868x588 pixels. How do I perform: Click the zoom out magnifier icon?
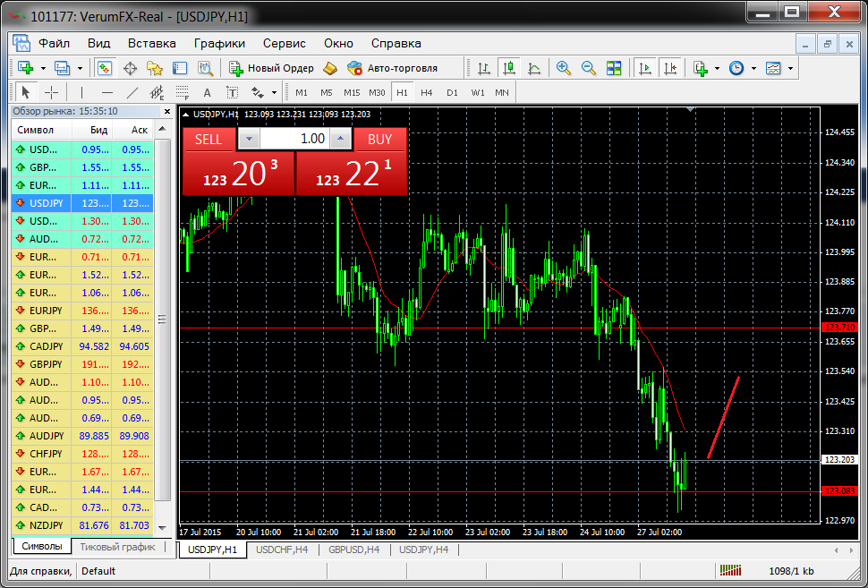589,68
